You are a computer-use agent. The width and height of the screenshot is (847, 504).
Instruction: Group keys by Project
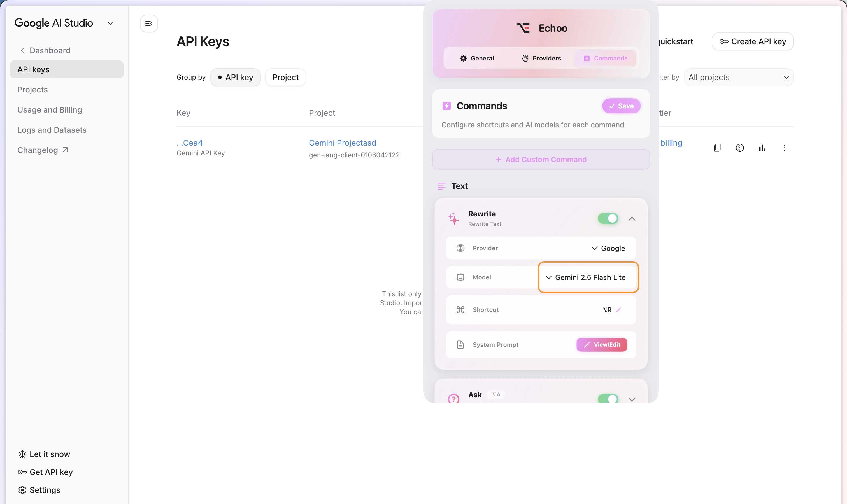tap(285, 78)
